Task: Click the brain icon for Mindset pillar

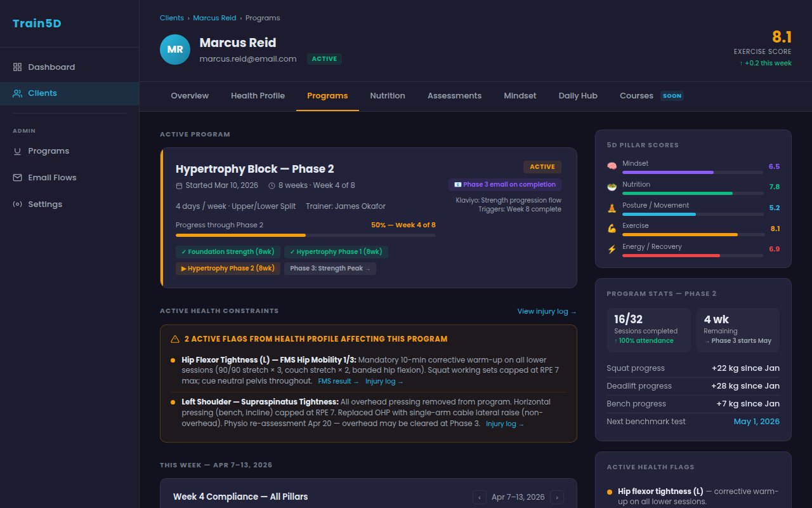Action: click(612, 166)
